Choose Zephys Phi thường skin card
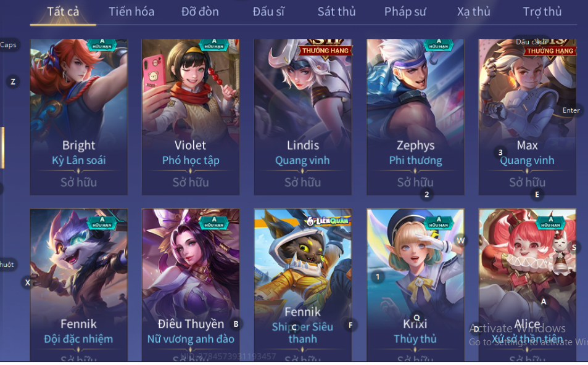Image resolution: width=588 pixels, height=365 pixels. click(415, 117)
